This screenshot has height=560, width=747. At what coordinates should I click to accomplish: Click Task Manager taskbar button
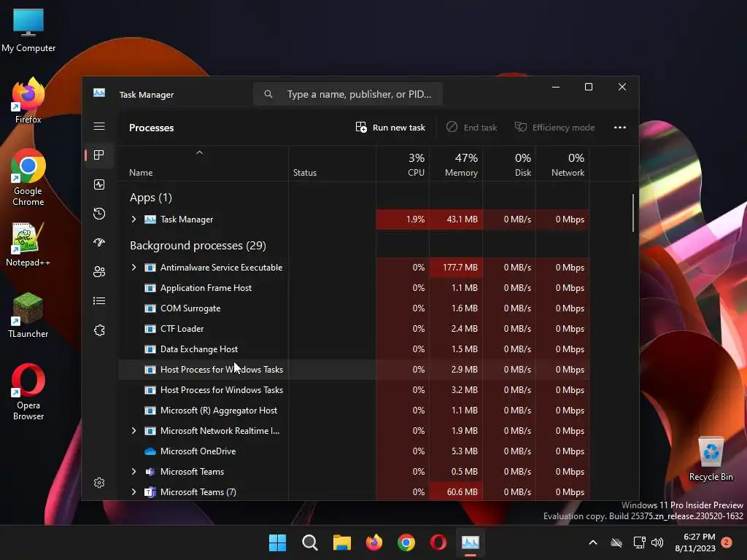(x=471, y=542)
